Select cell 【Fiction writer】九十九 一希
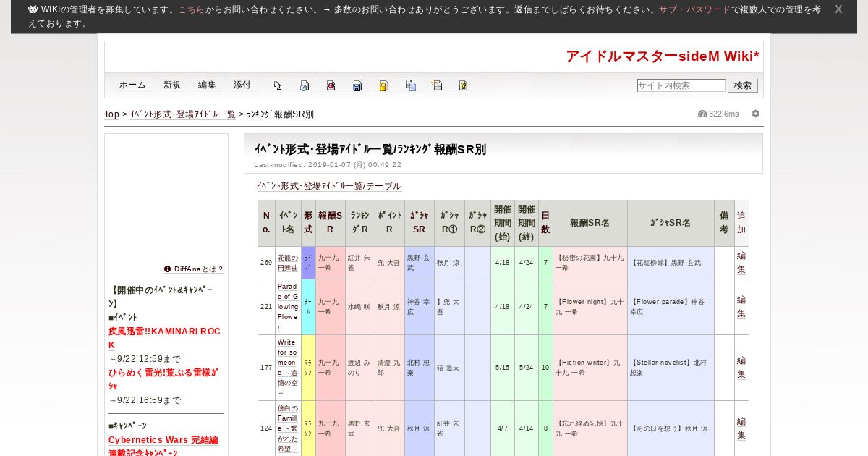The width and height of the screenshot is (868, 456). pyautogui.click(x=590, y=368)
